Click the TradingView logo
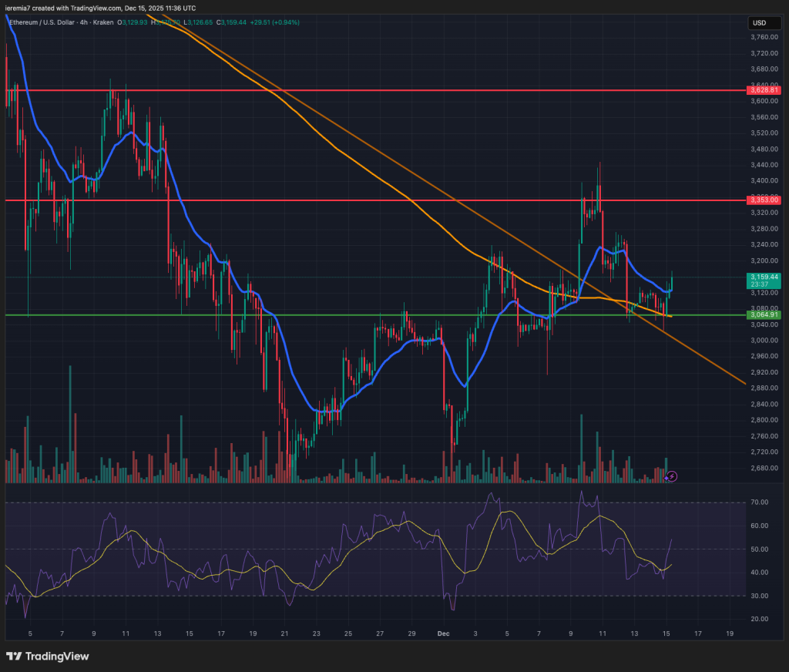Viewport: 789px width, 672px height. coord(46,657)
